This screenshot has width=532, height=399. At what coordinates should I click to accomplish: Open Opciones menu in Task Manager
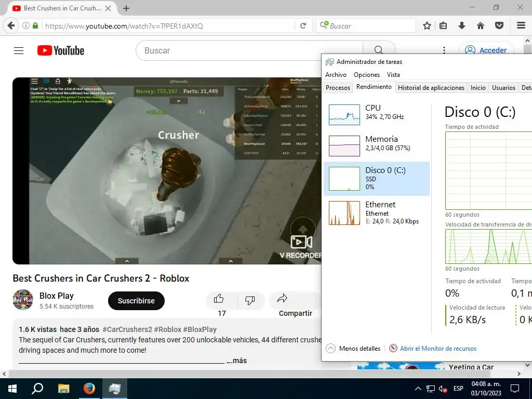coord(366,75)
